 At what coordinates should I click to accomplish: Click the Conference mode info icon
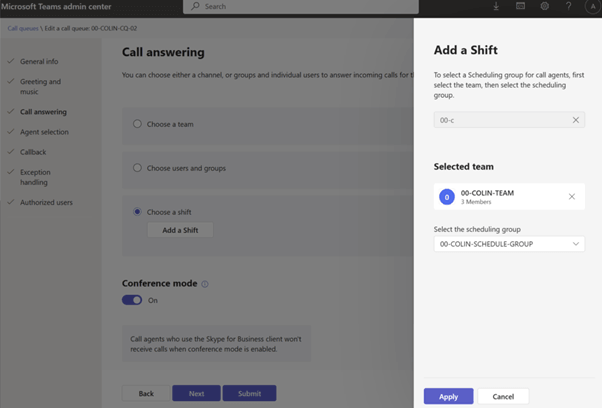[x=205, y=284]
